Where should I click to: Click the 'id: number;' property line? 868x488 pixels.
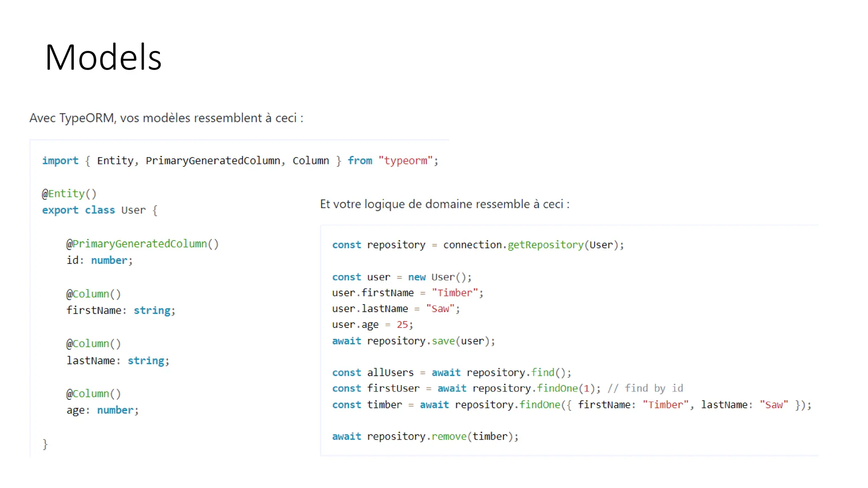tap(100, 261)
